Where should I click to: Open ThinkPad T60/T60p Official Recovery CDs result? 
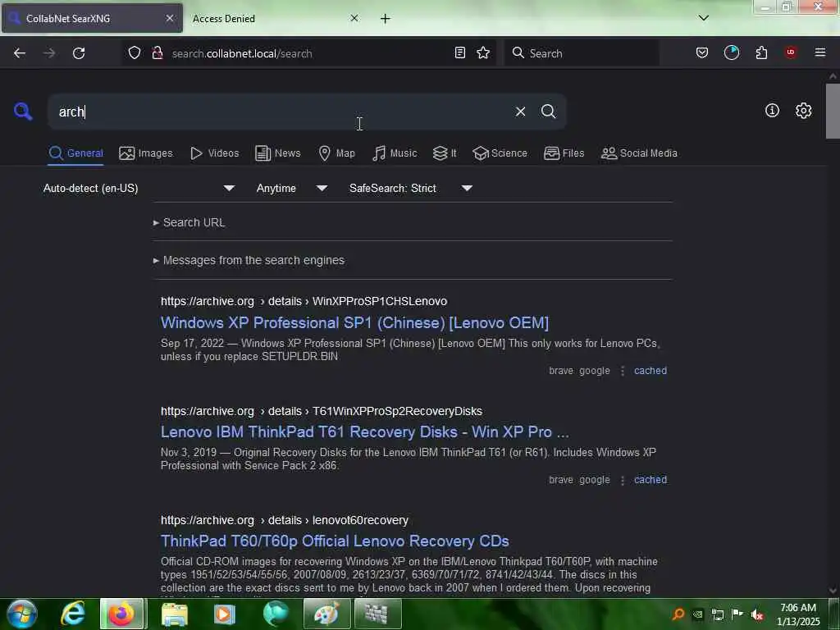335,541
